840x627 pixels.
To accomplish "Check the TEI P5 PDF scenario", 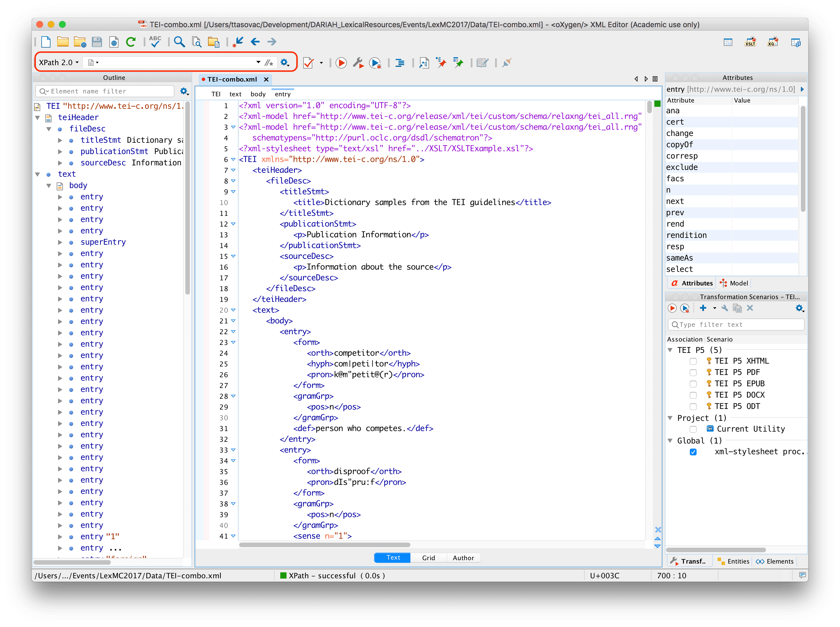I will point(693,373).
